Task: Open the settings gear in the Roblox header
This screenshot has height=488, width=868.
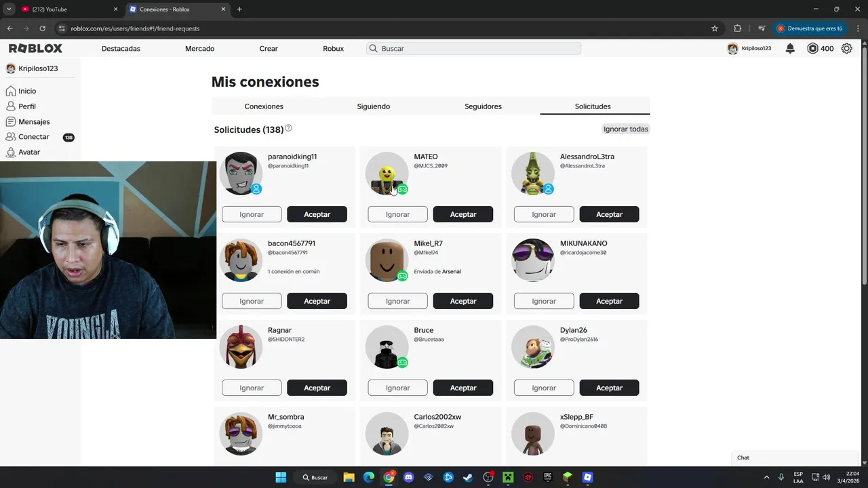Action: pyautogui.click(x=846, y=49)
